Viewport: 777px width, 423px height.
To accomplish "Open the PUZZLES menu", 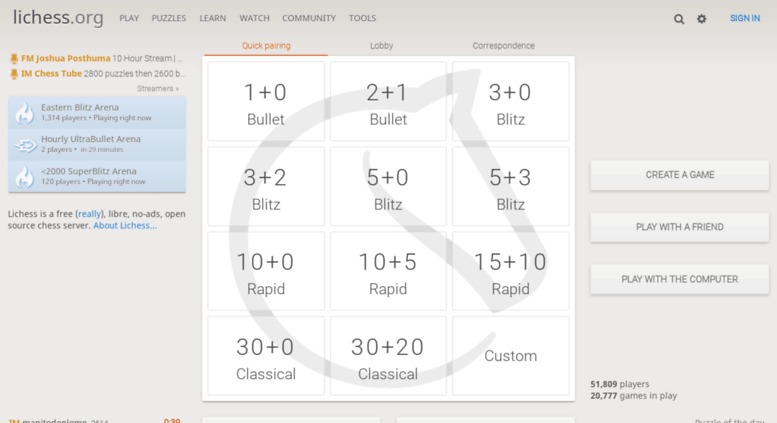I will coord(169,18).
